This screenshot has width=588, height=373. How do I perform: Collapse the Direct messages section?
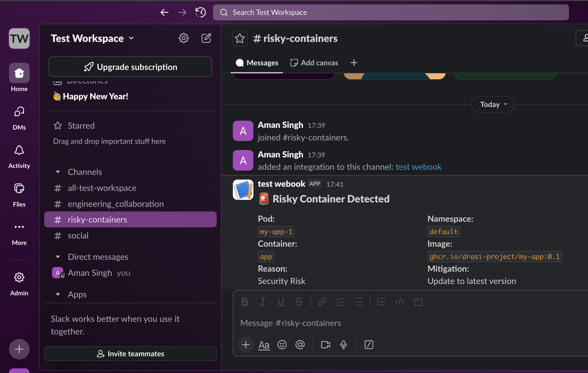coord(58,257)
